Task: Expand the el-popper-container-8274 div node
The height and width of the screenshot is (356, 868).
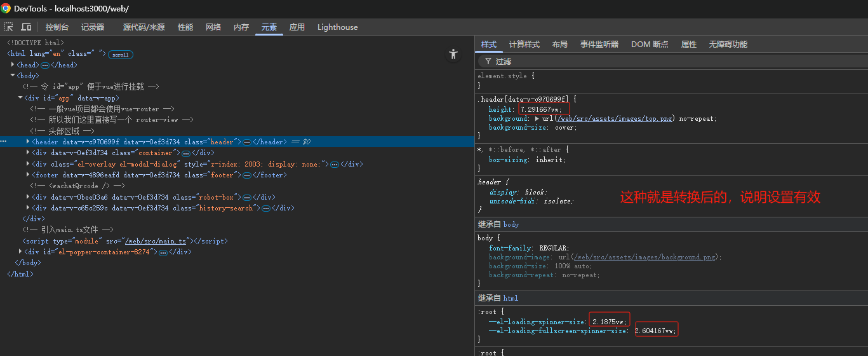Action: [20, 252]
